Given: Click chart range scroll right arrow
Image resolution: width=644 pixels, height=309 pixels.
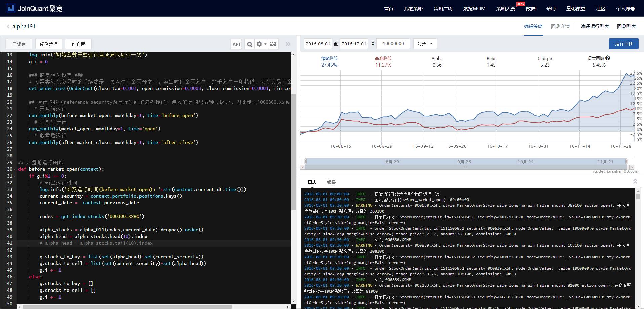Looking at the screenshot, I should pos(632,167).
